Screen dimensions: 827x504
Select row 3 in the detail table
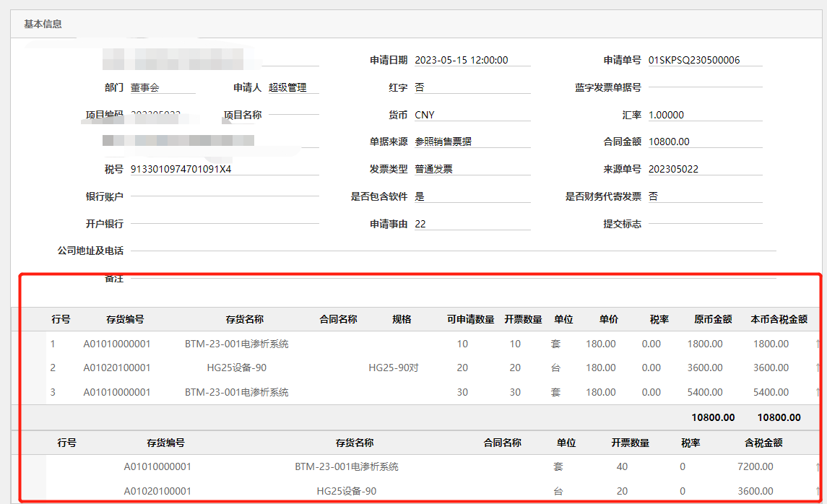tap(417, 392)
